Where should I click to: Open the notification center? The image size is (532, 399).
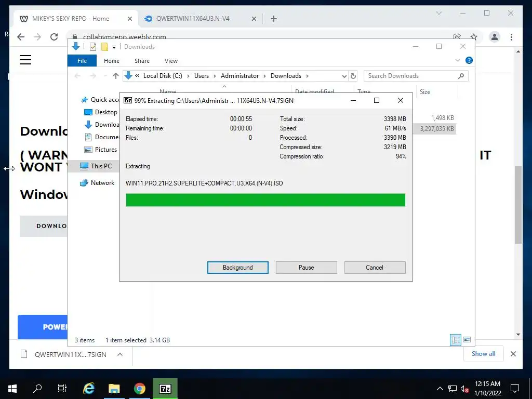click(515, 389)
